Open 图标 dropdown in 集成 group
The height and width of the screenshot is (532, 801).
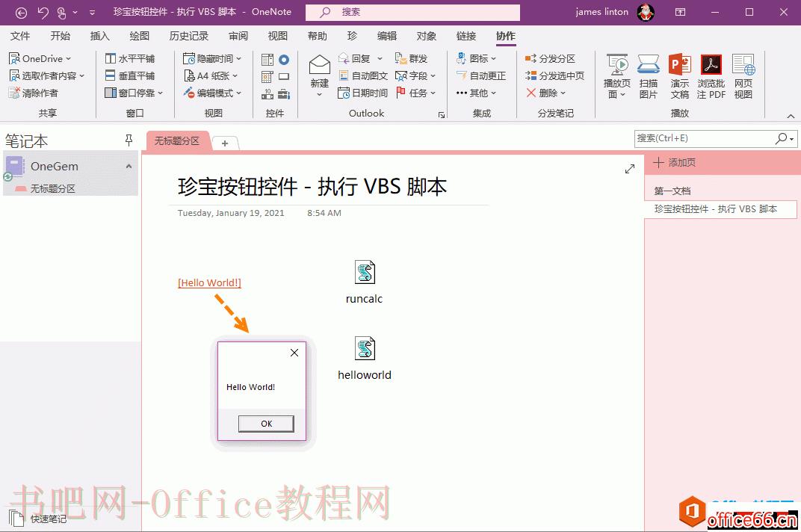476,59
